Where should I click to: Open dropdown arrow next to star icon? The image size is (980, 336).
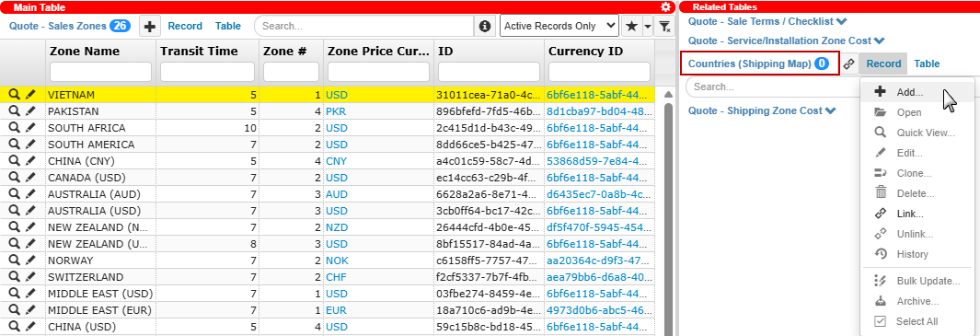(x=648, y=27)
